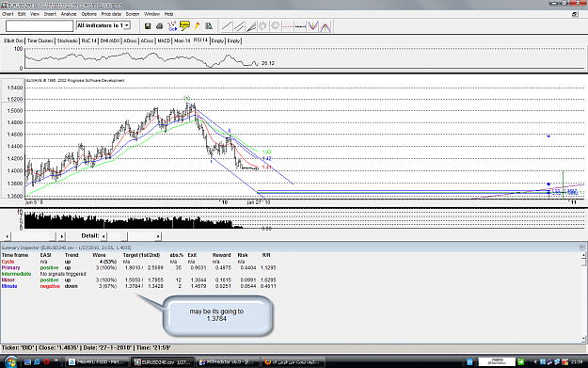Image resolution: width=588 pixels, height=368 pixels.
Task: Click the Save (floppy disk) toolbar icon
Action: coord(148,26)
